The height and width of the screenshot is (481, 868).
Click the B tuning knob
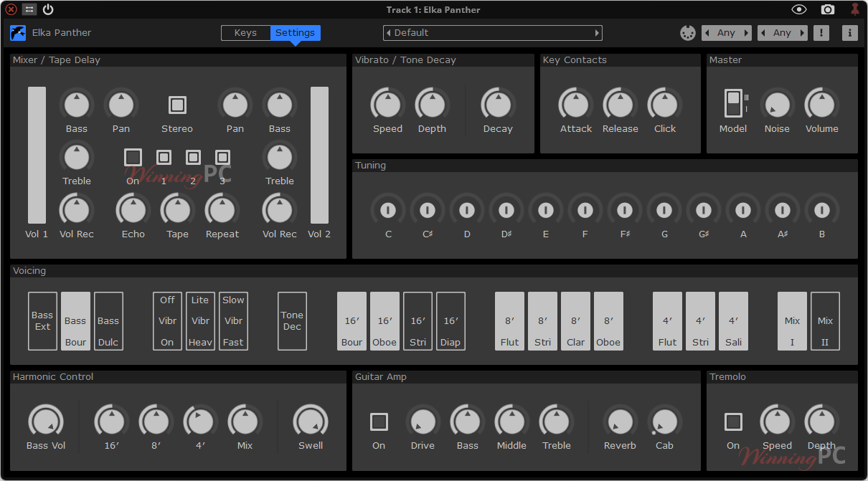821,210
